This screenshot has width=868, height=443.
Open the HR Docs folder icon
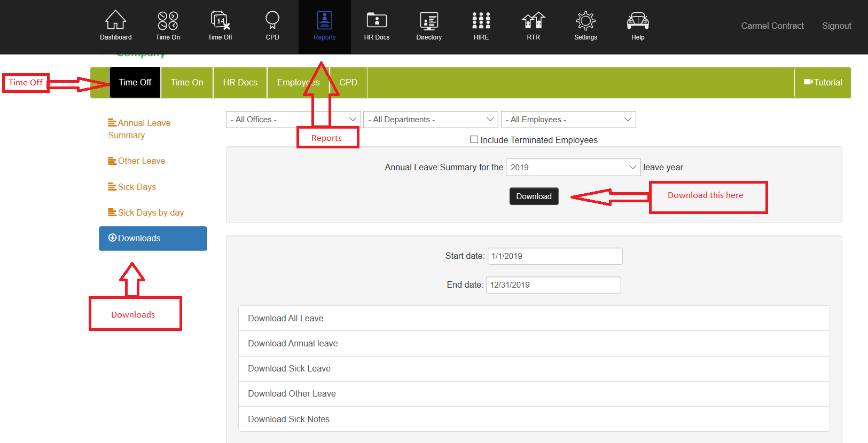377,21
